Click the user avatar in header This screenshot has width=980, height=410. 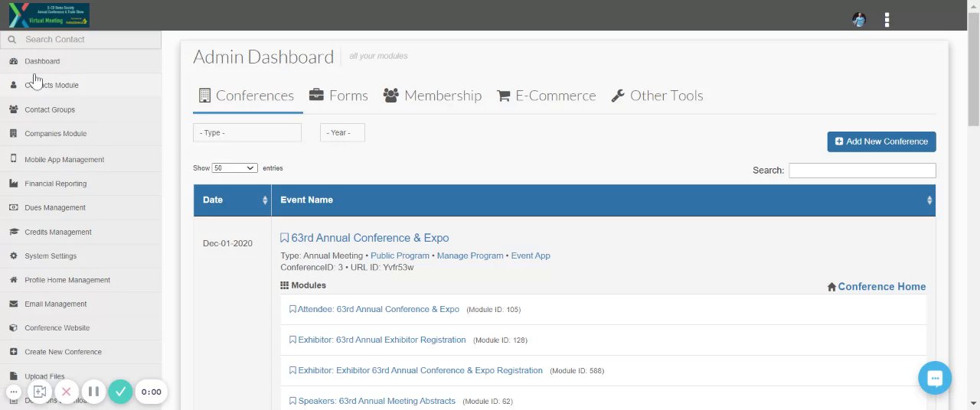click(x=859, y=20)
